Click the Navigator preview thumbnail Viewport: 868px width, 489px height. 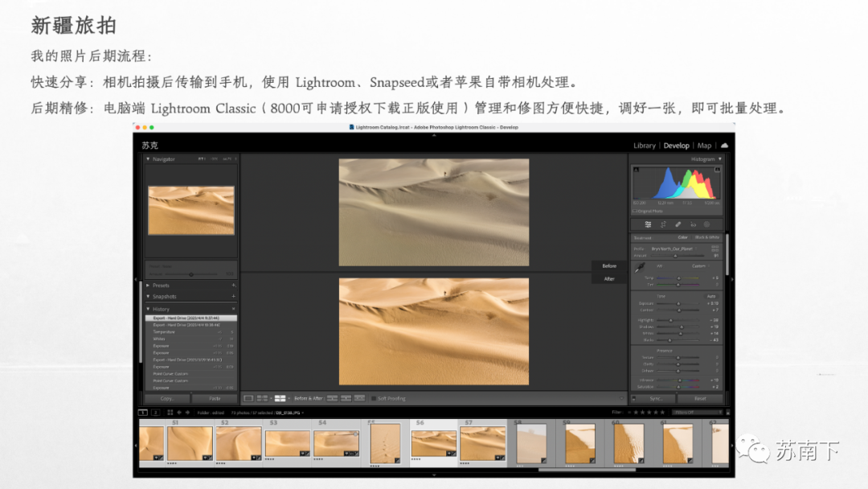[x=191, y=211]
